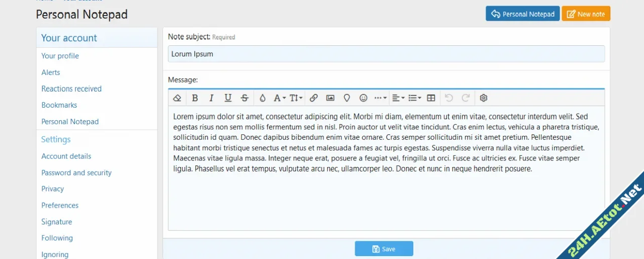
Task: Open Password and security settings
Action: [x=76, y=172]
